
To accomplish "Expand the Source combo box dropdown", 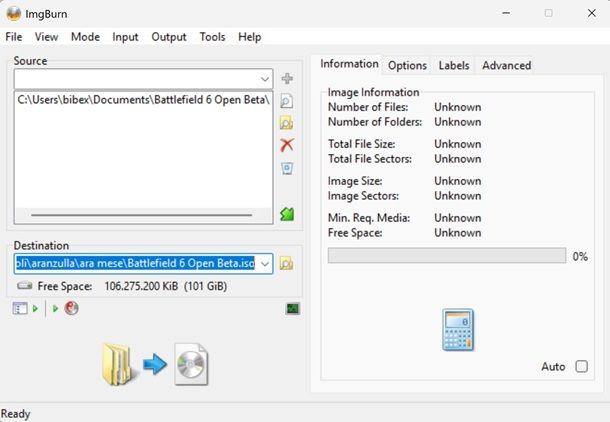I will tap(265, 79).
